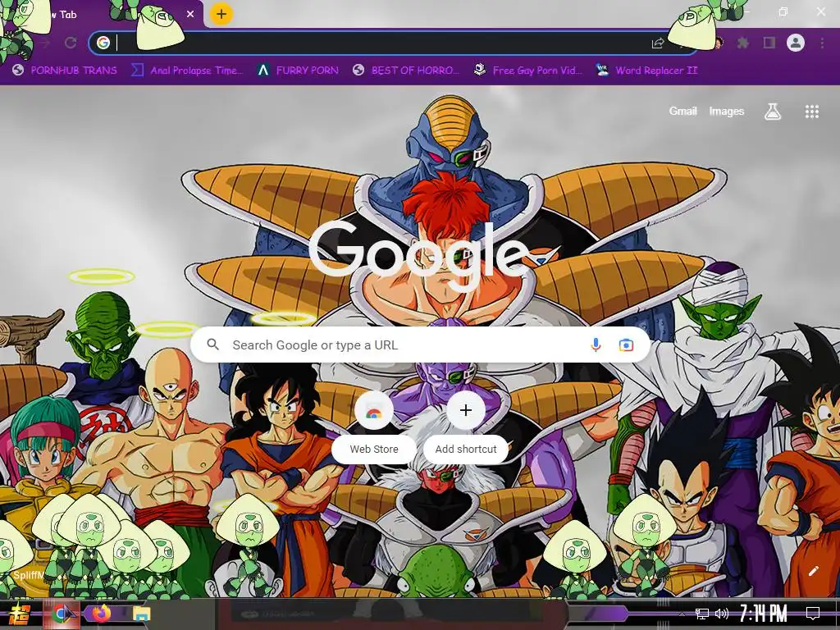
Task: Click the Google icon in the address bar
Action: [103, 43]
